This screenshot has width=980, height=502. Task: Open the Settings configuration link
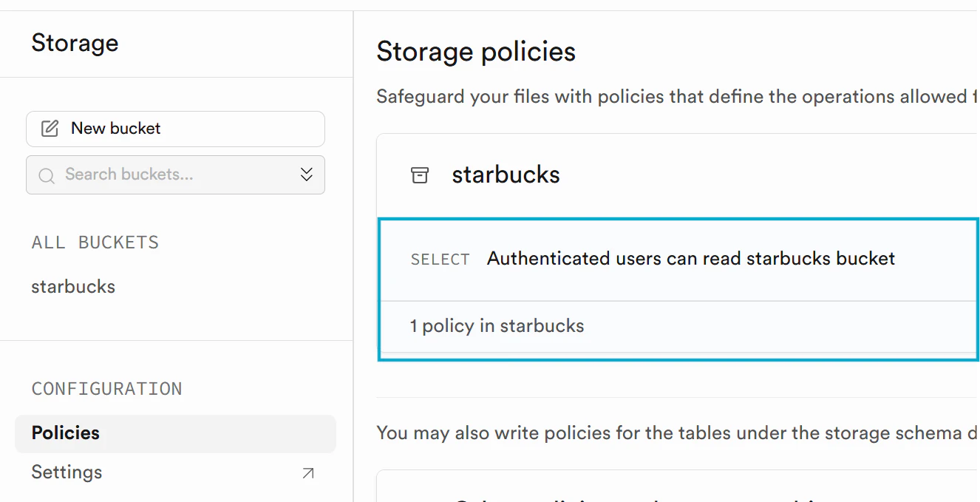[175, 472]
